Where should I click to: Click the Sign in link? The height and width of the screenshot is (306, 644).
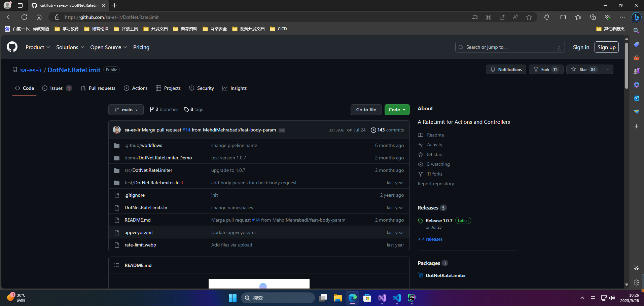pos(581,47)
